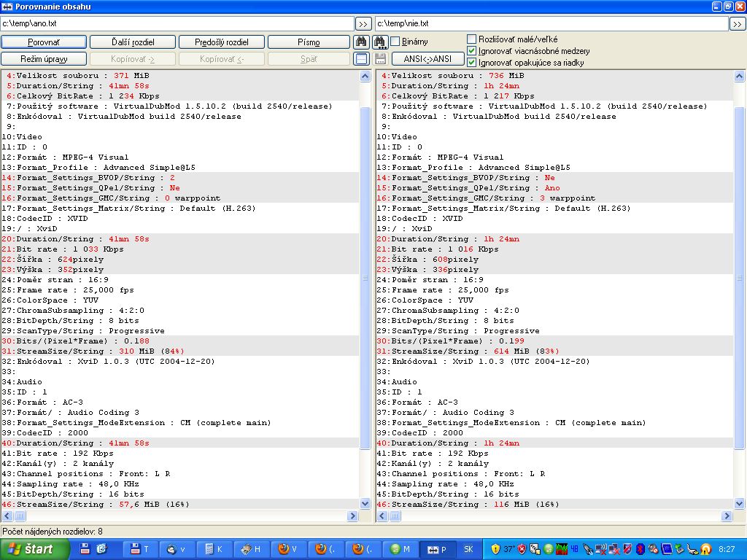Image resolution: width=747 pixels, height=560 pixels.
Task: Click the first binoculars search icon
Action: [361, 42]
